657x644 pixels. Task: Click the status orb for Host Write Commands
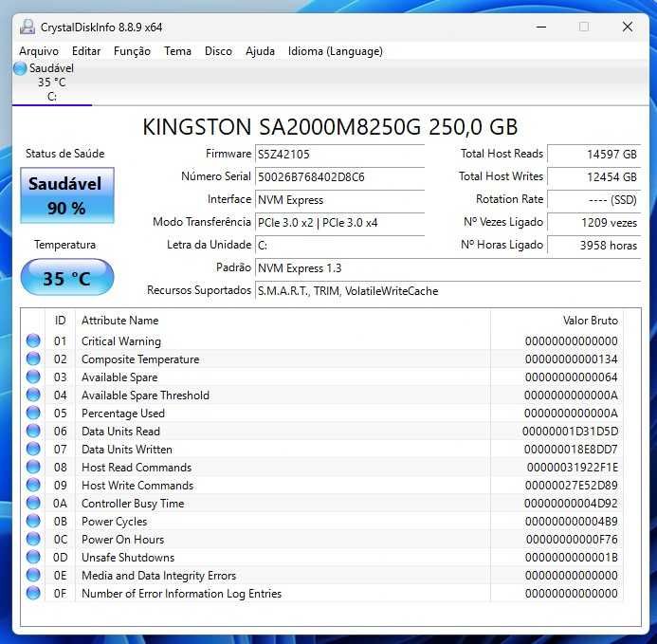pyautogui.click(x=33, y=485)
